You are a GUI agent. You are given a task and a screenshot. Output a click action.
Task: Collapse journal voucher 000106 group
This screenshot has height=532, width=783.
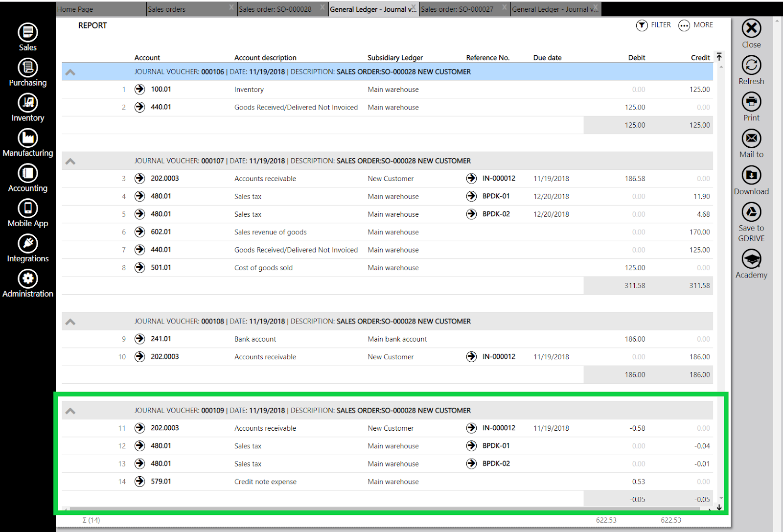70,72
